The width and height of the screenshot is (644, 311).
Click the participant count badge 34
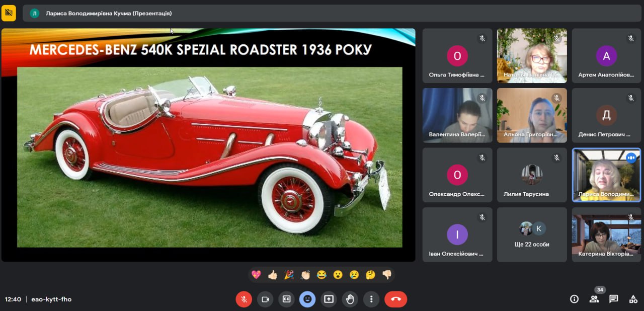599,290
